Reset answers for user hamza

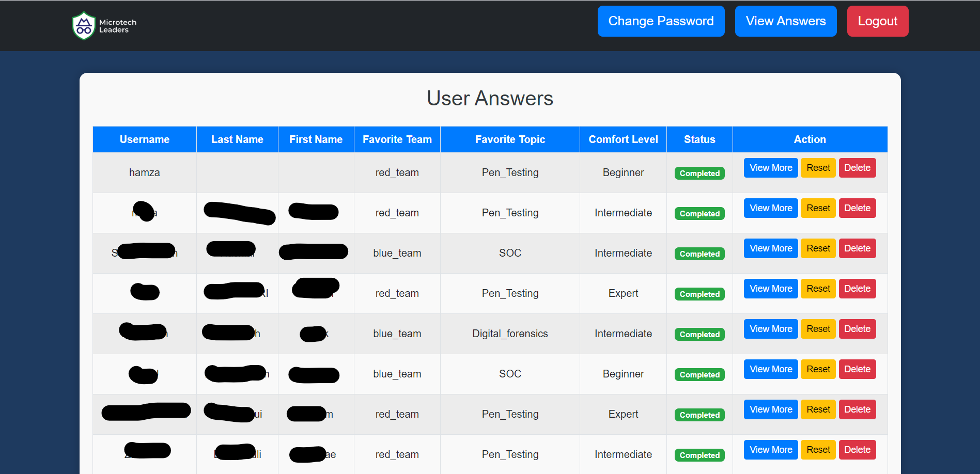[818, 167]
